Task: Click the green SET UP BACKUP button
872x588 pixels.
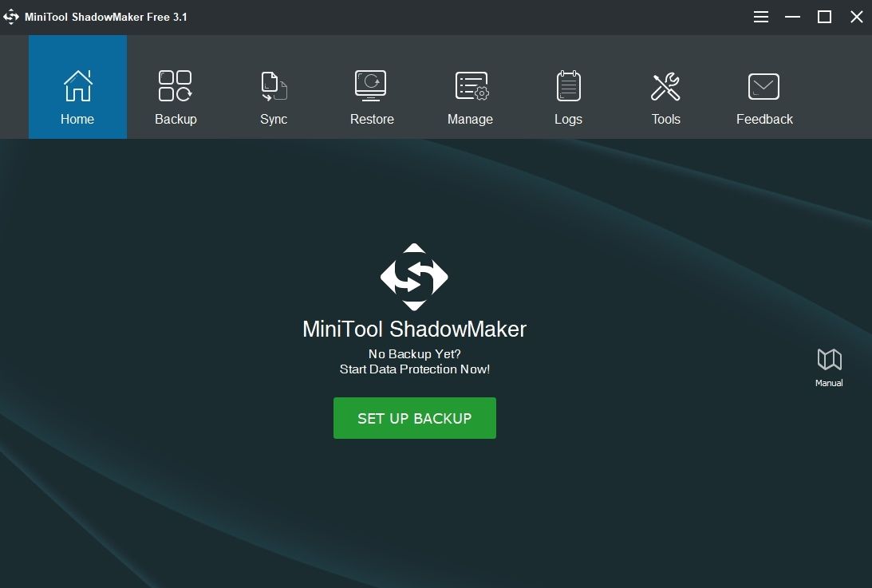Action: 414,418
